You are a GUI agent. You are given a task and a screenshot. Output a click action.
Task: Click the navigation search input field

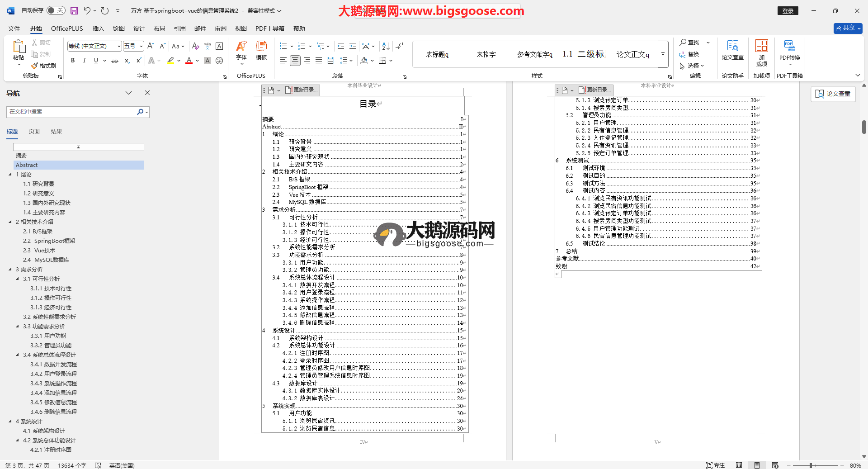pyautogui.click(x=72, y=112)
